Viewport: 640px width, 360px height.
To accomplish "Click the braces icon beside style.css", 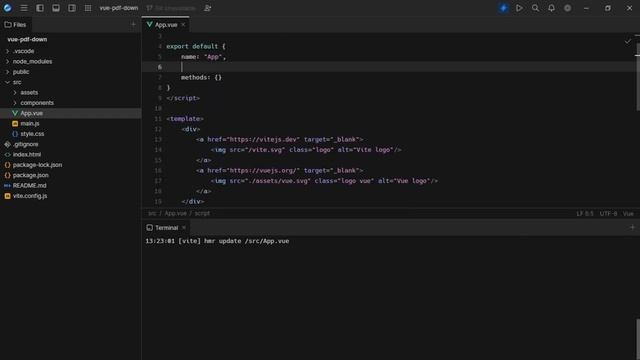I will coord(15,134).
